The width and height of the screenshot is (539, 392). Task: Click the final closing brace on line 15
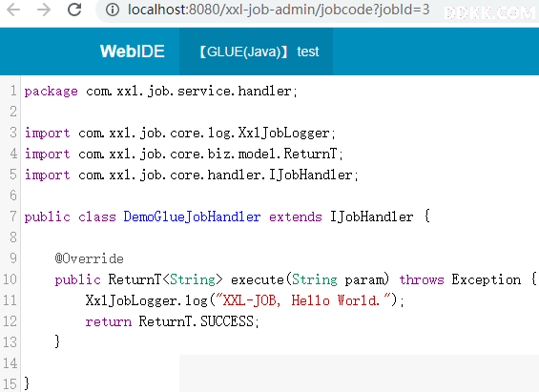point(27,383)
